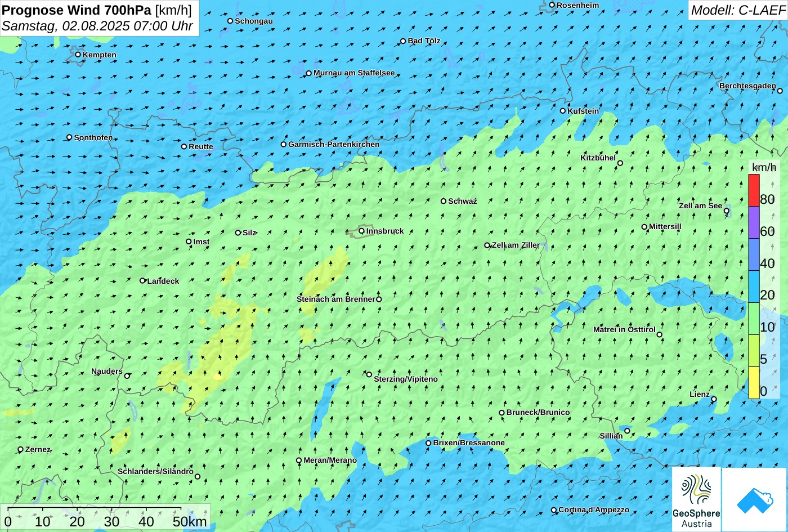The image size is (788, 532).
Task: Click the Kitzbühel location dot
Action: click(620, 163)
